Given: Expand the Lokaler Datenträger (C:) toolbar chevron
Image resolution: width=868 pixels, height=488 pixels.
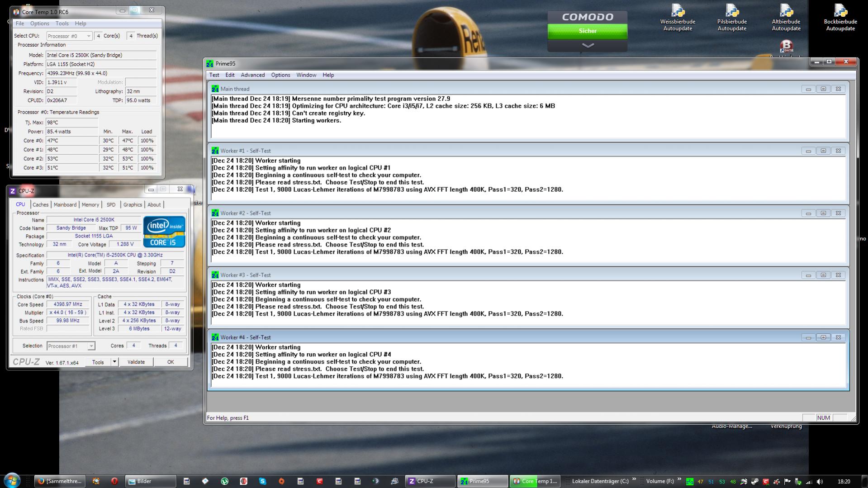Looking at the screenshot, I should 634,479.
